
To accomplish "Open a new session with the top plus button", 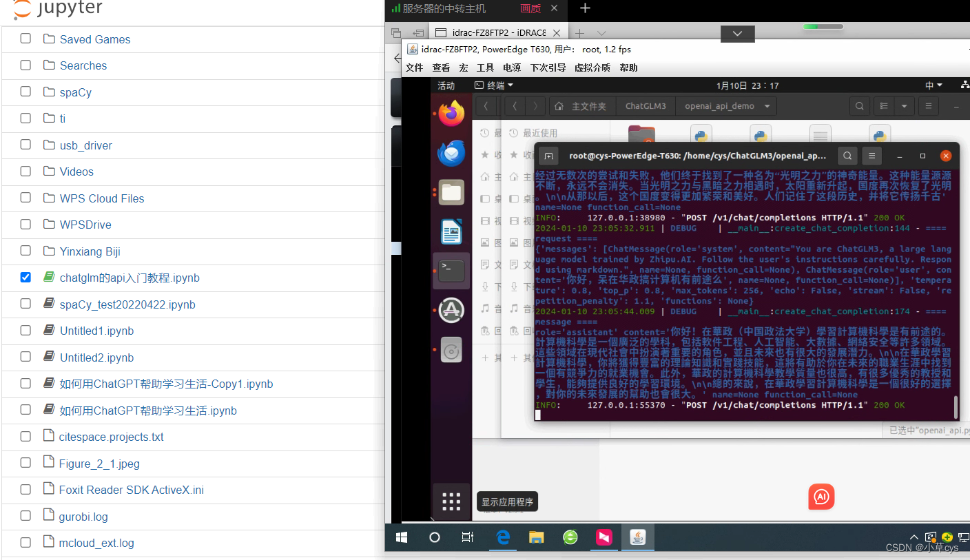I will pyautogui.click(x=585, y=8).
